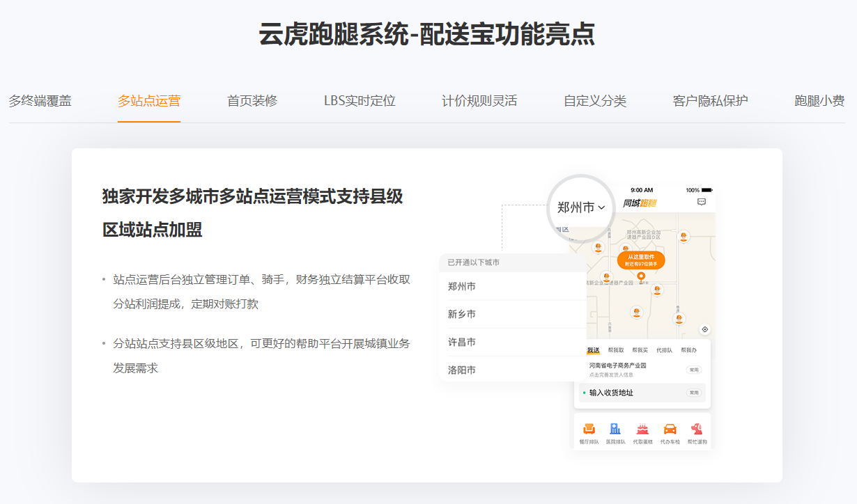Click the 从这里取件 orange bubble
Screen dimensions: 857x504
pyautogui.click(x=641, y=260)
